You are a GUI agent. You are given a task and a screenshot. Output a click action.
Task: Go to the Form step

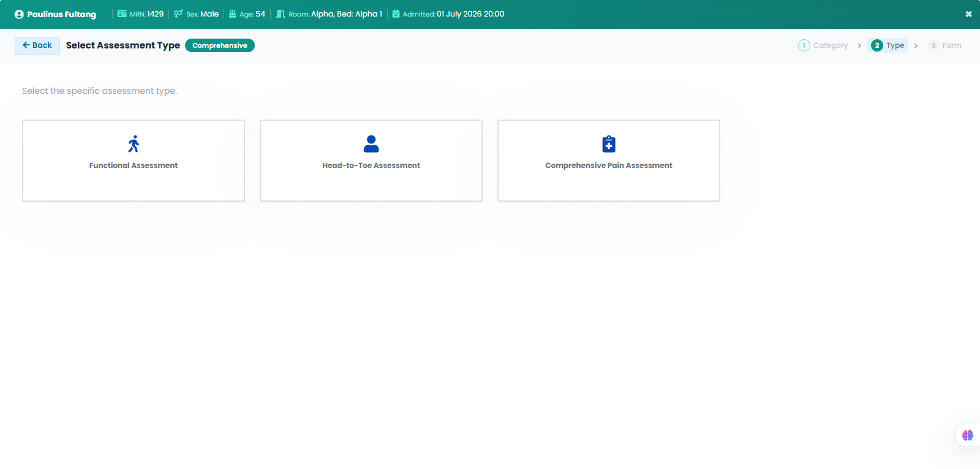pyautogui.click(x=944, y=45)
